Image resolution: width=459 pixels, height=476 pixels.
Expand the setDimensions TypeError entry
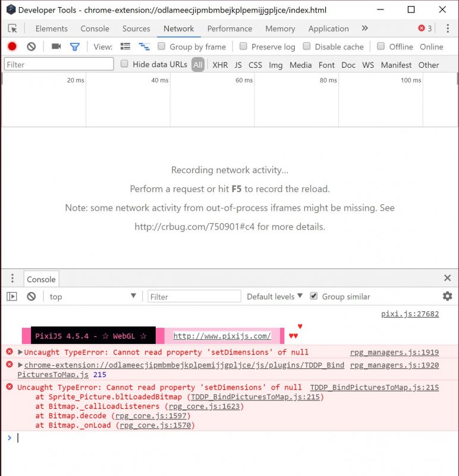pos(20,352)
